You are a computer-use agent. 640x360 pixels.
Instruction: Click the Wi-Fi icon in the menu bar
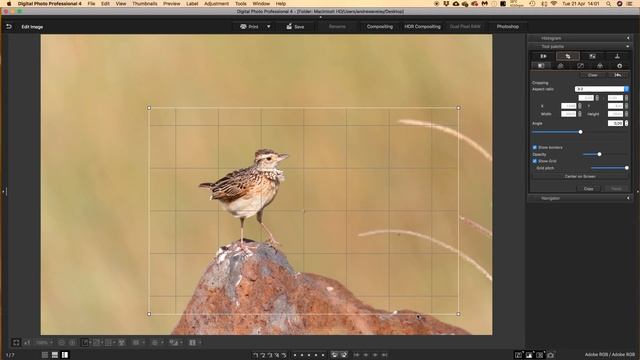tap(554, 3)
